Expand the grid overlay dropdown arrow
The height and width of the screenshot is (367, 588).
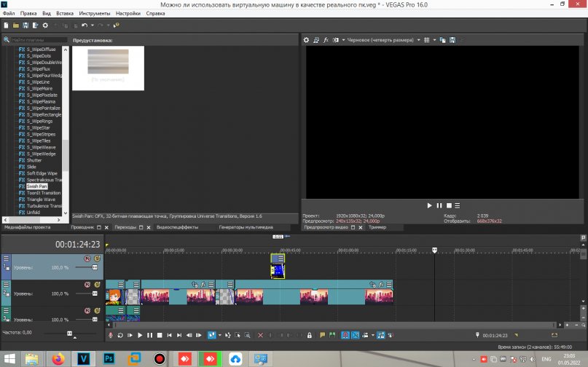(434, 40)
